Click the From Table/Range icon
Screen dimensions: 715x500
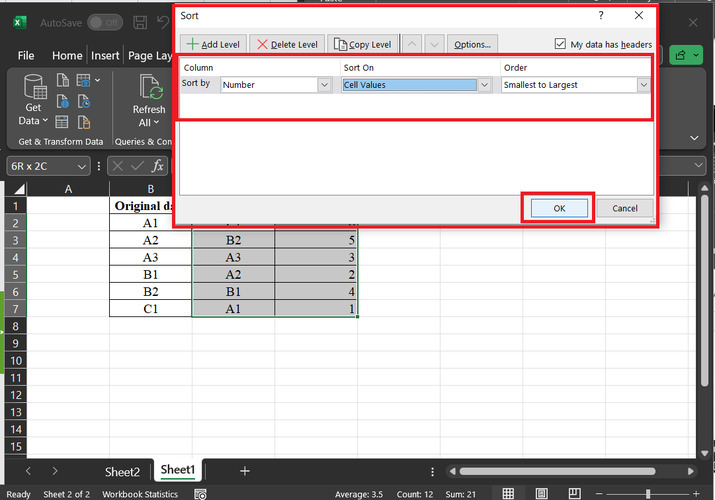62,122
